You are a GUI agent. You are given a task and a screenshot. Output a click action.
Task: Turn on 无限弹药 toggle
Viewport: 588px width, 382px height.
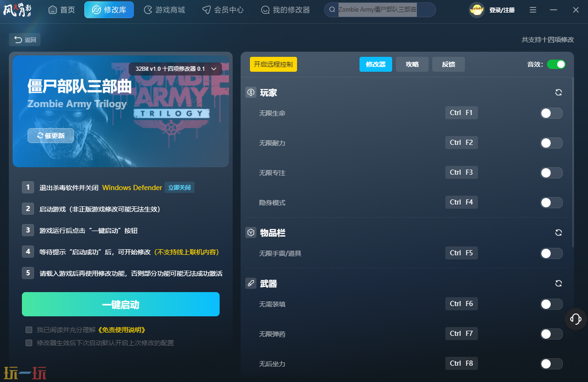(x=552, y=334)
